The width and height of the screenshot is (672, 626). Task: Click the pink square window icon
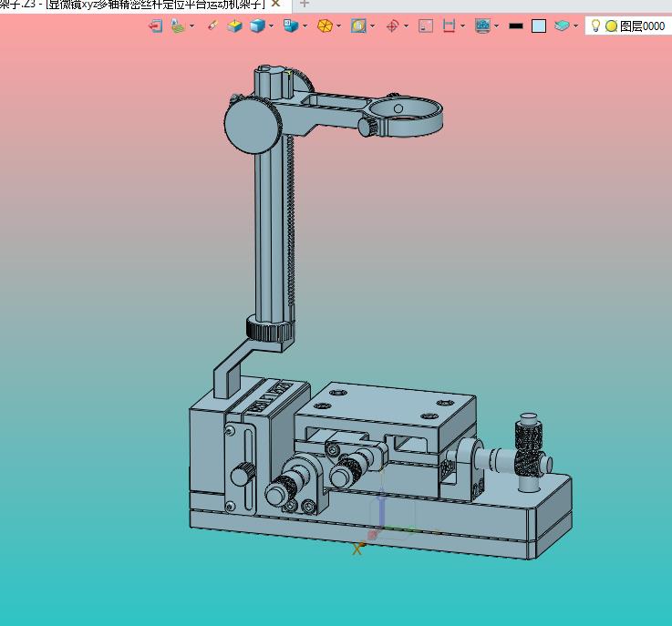click(426, 26)
